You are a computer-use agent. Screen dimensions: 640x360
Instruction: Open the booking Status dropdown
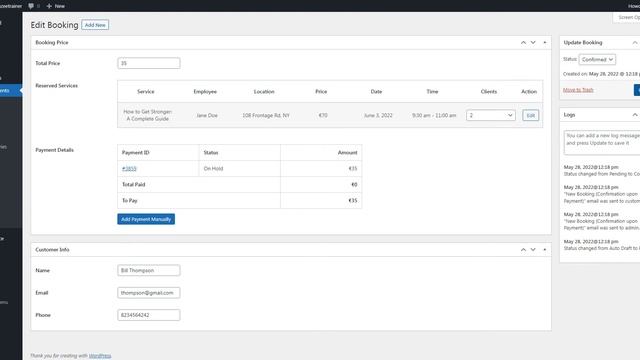point(597,60)
